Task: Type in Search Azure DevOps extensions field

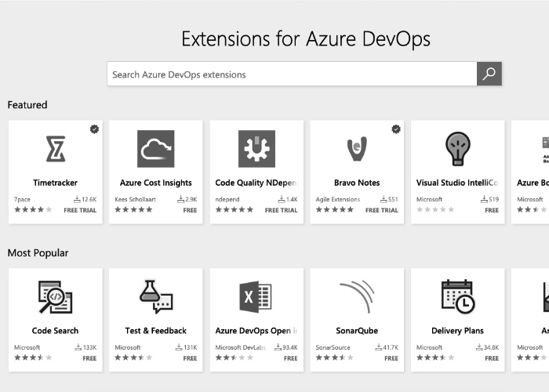Action: (292, 74)
